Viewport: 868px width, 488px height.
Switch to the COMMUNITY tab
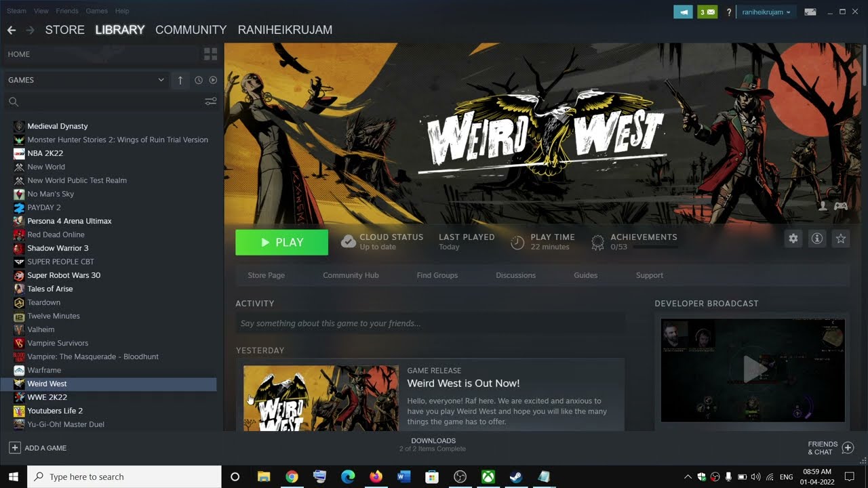coord(191,30)
